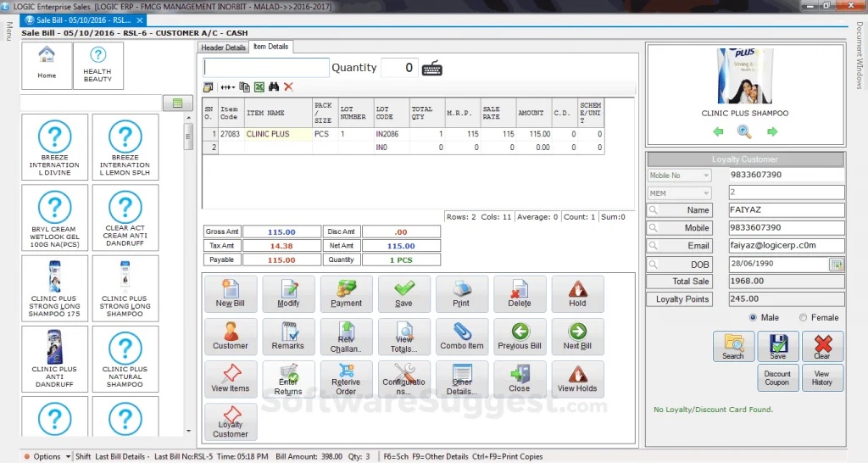Select the Clinic Plus Anti Dandruff product thumbnail
Screen dimensions: 868x463
(54, 359)
